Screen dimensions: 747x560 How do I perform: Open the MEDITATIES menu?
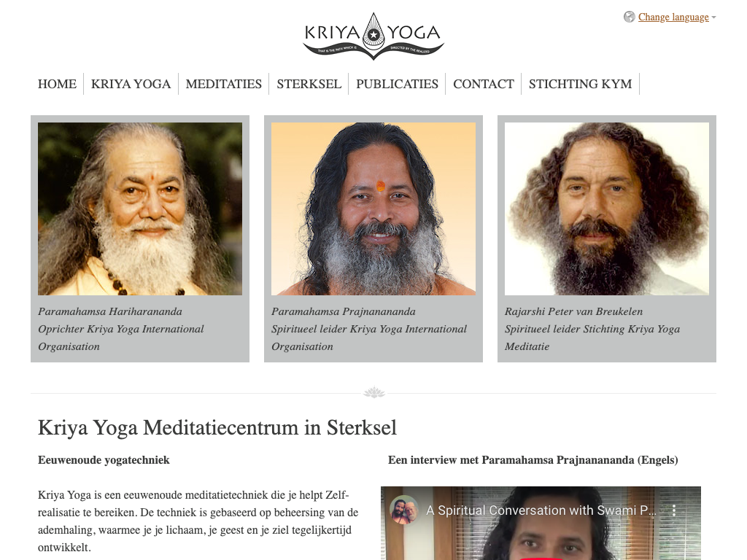click(x=224, y=84)
